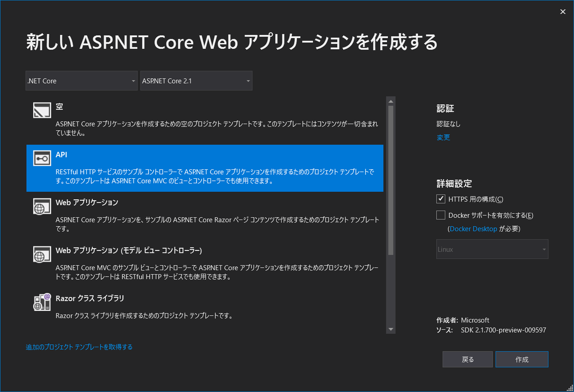
Task: Click the template list scroll up arrow
Action: point(391,101)
